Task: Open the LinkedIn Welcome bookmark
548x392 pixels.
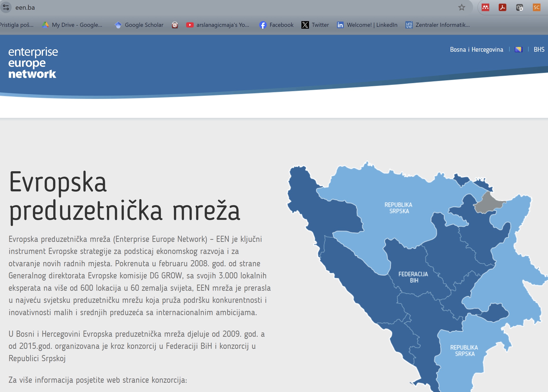Action: (367, 25)
